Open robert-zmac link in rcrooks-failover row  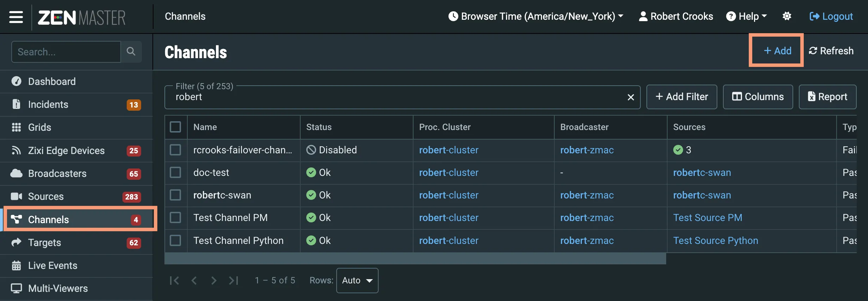click(x=587, y=150)
